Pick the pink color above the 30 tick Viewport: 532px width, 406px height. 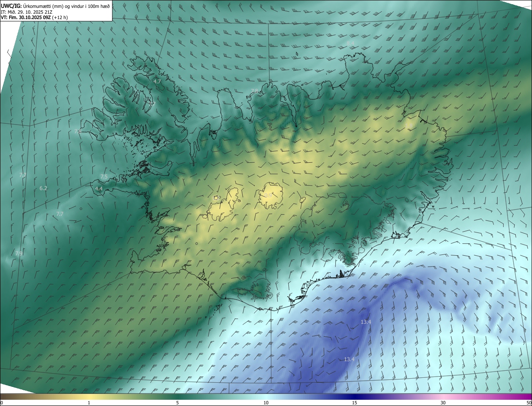443,396
